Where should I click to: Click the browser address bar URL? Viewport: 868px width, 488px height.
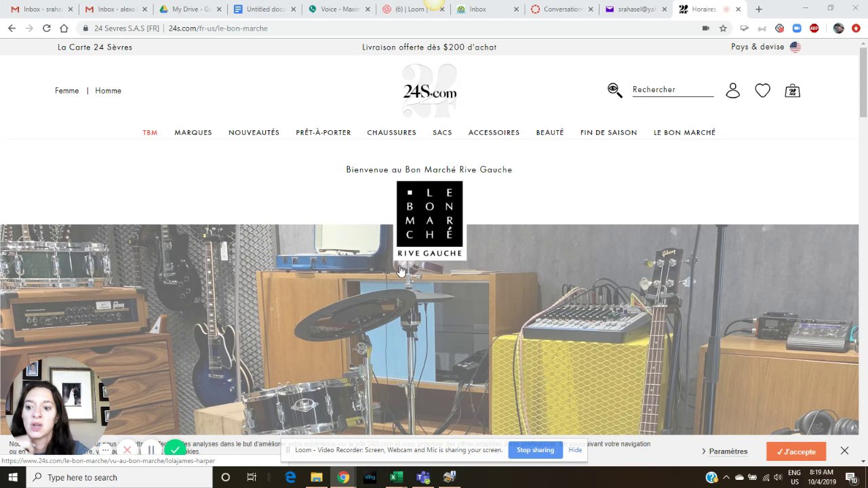218,28
